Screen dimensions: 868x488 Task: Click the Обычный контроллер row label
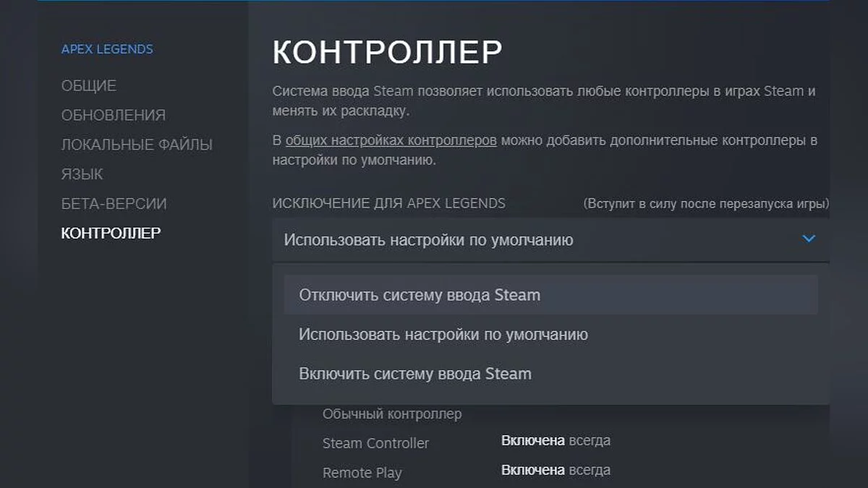[392, 414]
